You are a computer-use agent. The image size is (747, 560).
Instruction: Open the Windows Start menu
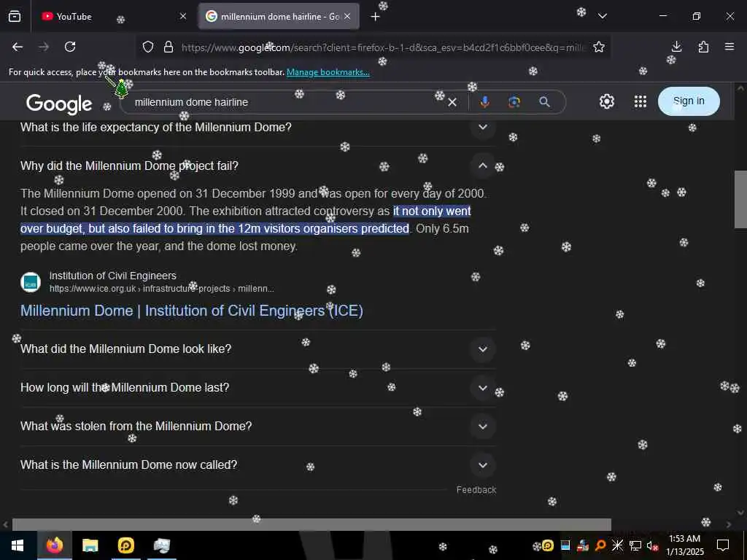(x=18, y=545)
